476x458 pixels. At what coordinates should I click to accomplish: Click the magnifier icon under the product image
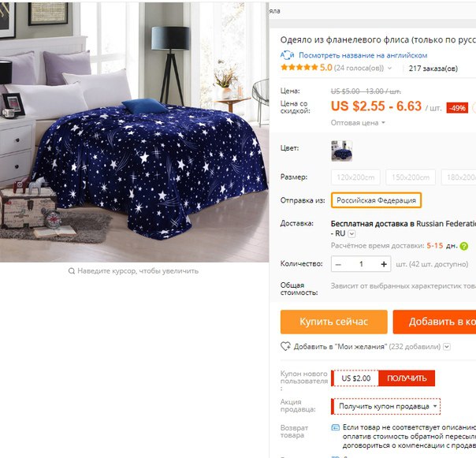click(72, 271)
